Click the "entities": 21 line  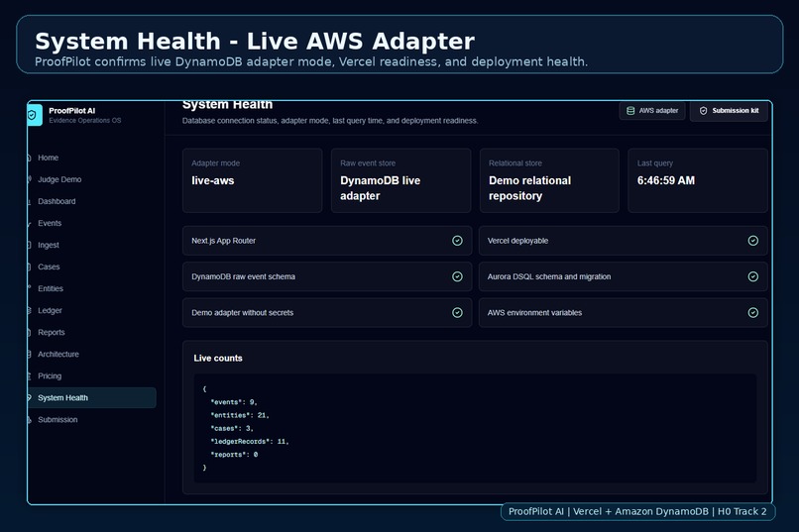coord(240,415)
